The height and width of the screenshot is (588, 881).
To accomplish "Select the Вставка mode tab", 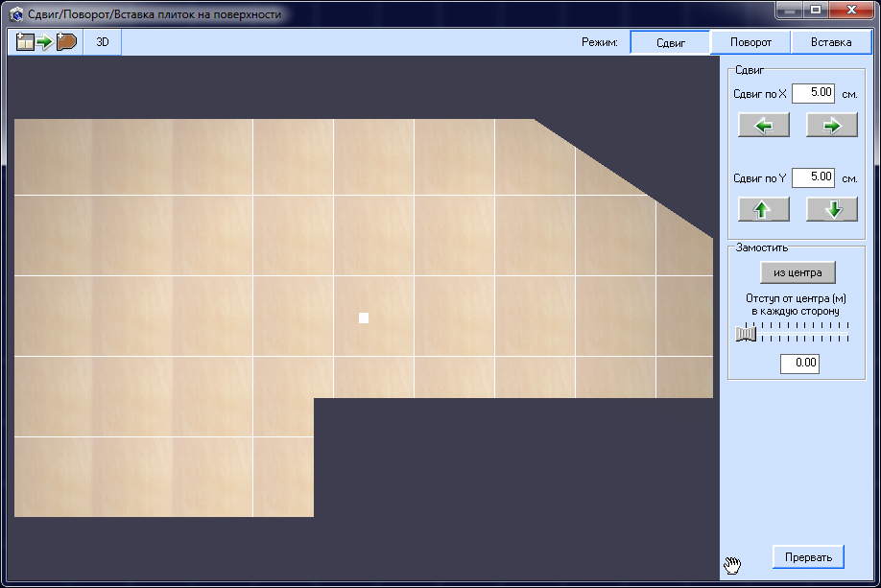I will tap(830, 42).
